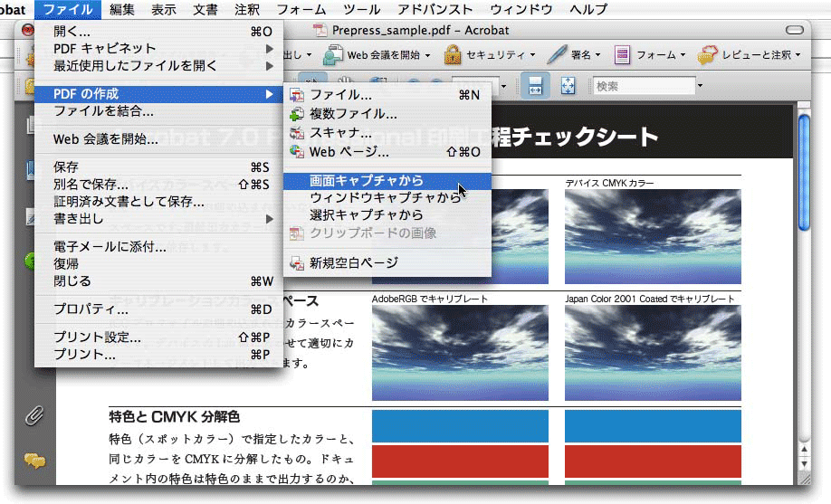Click Web ページ... icon in submenu
The image size is (831, 504).
297,152
